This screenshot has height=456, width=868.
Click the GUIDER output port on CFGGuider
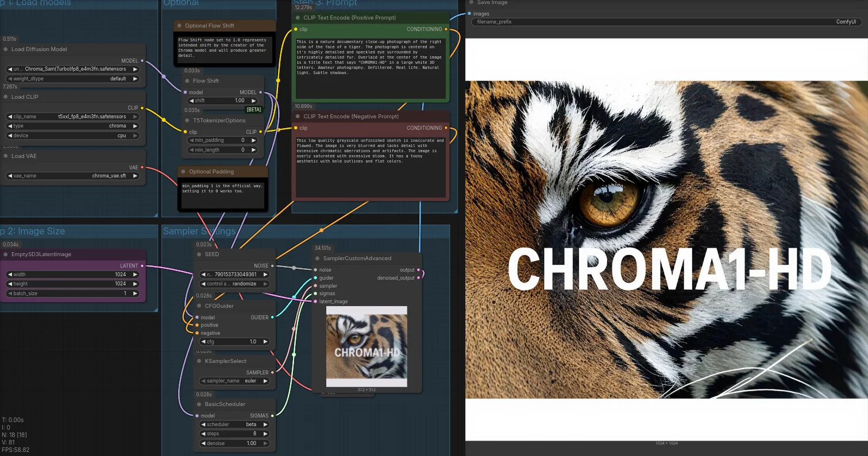272,317
